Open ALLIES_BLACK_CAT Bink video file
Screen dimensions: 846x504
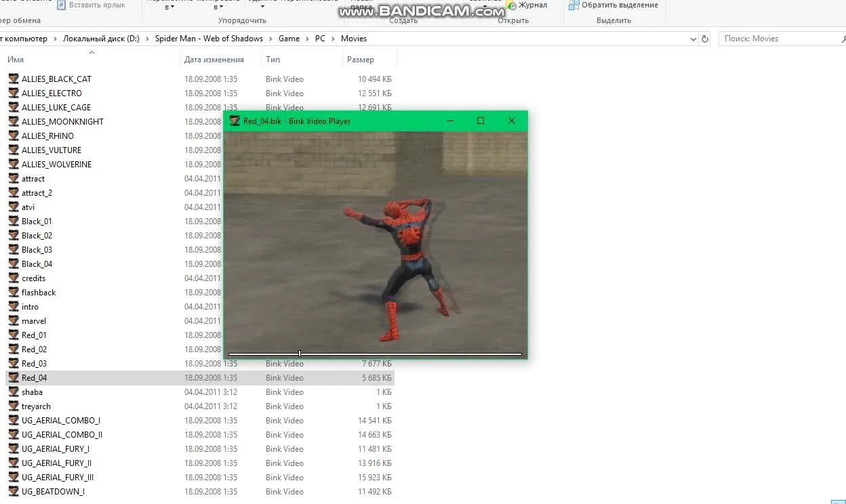click(14, 79)
